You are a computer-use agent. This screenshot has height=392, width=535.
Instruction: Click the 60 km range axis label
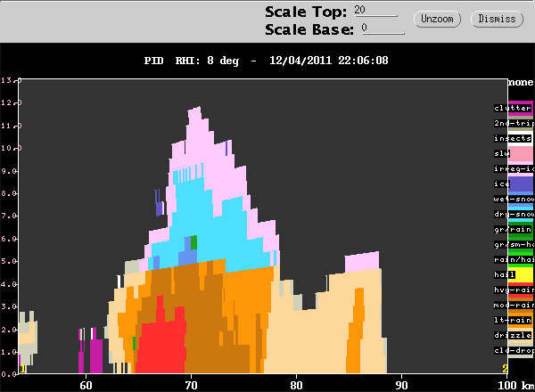(x=86, y=385)
